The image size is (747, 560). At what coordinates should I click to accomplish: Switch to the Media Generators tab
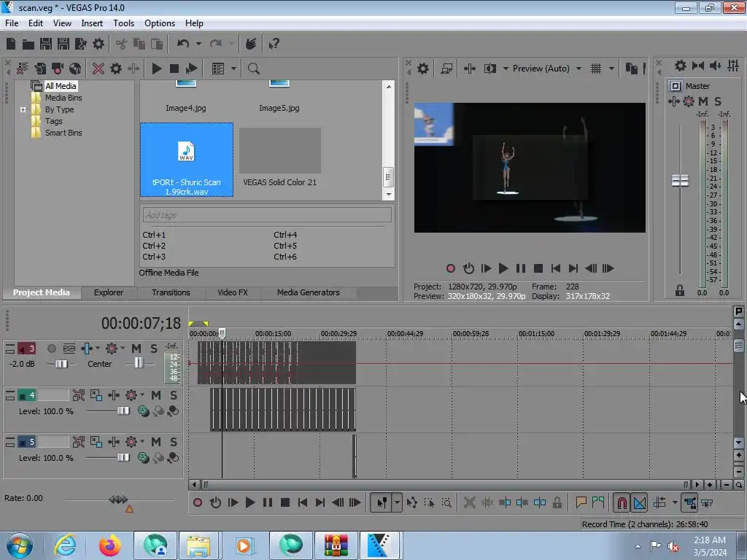(309, 292)
